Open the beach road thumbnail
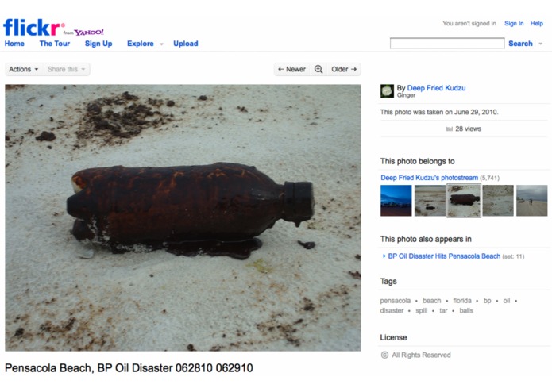The image size is (552, 392). [x=531, y=201]
